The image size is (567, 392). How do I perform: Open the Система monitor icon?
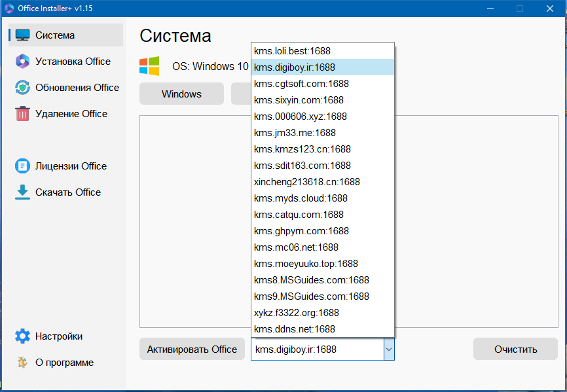22,35
